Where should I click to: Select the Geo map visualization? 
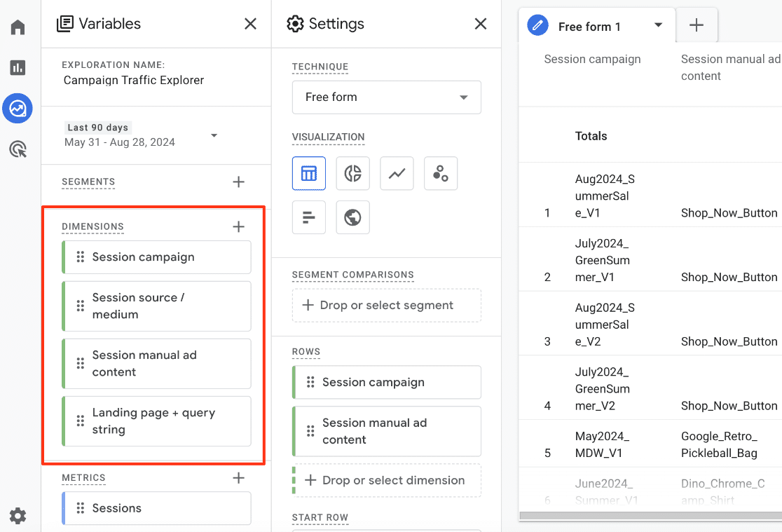pos(352,217)
